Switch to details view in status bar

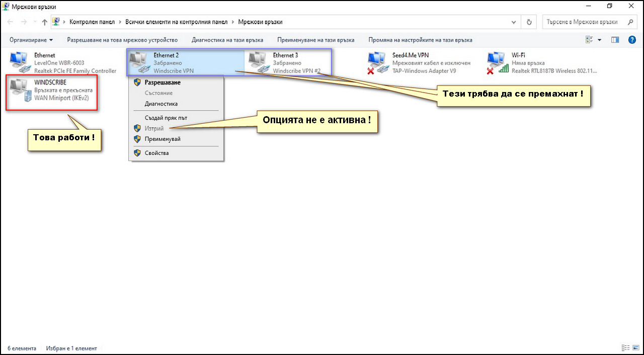pyautogui.click(x=626, y=348)
